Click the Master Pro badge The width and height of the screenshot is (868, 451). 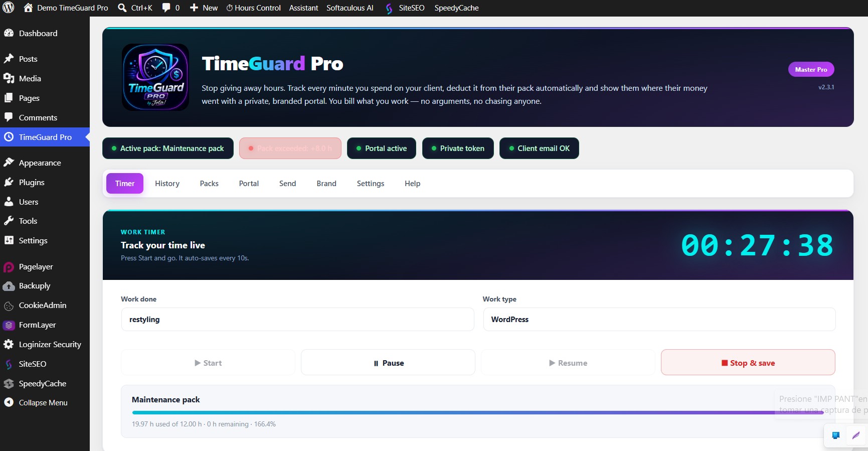coord(811,69)
